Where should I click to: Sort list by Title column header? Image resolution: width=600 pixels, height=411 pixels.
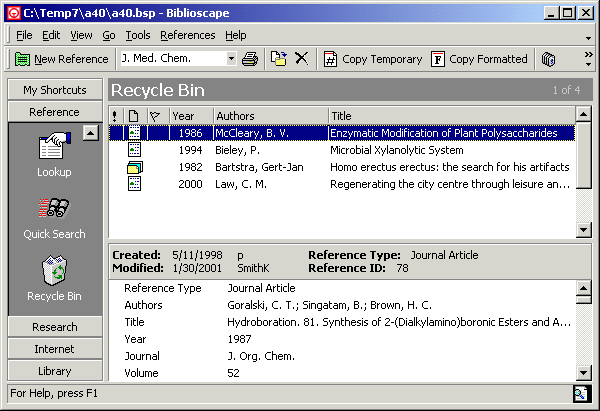452,116
